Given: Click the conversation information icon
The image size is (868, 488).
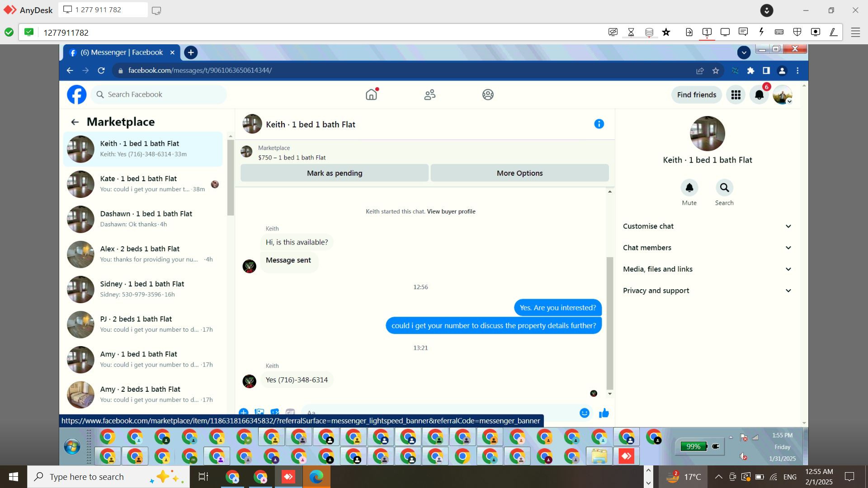Looking at the screenshot, I should pyautogui.click(x=599, y=124).
